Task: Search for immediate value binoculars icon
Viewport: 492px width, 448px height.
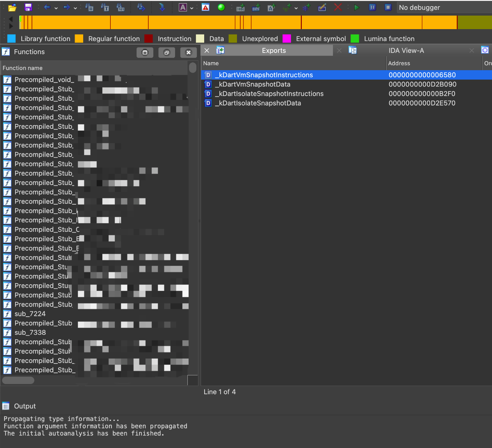Action: [89, 7]
